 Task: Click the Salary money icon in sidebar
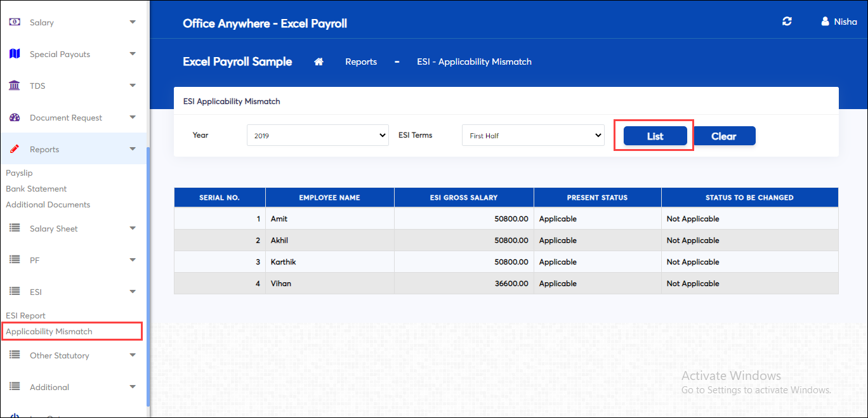click(15, 22)
